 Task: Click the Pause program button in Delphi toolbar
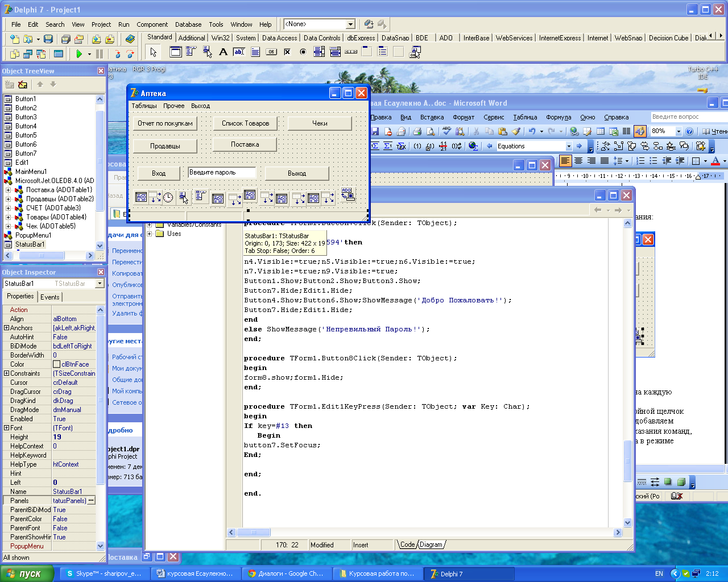[100, 53]
